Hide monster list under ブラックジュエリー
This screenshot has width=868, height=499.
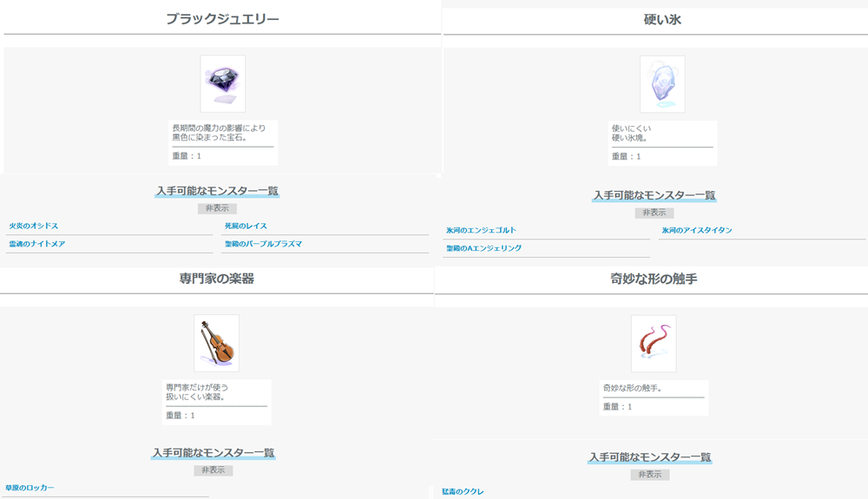(x=217, y=208)
